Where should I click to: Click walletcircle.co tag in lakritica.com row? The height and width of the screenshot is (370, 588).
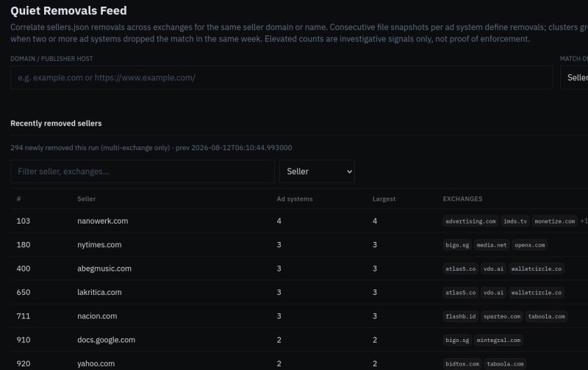pyautogui.click(x=537, y=293)
